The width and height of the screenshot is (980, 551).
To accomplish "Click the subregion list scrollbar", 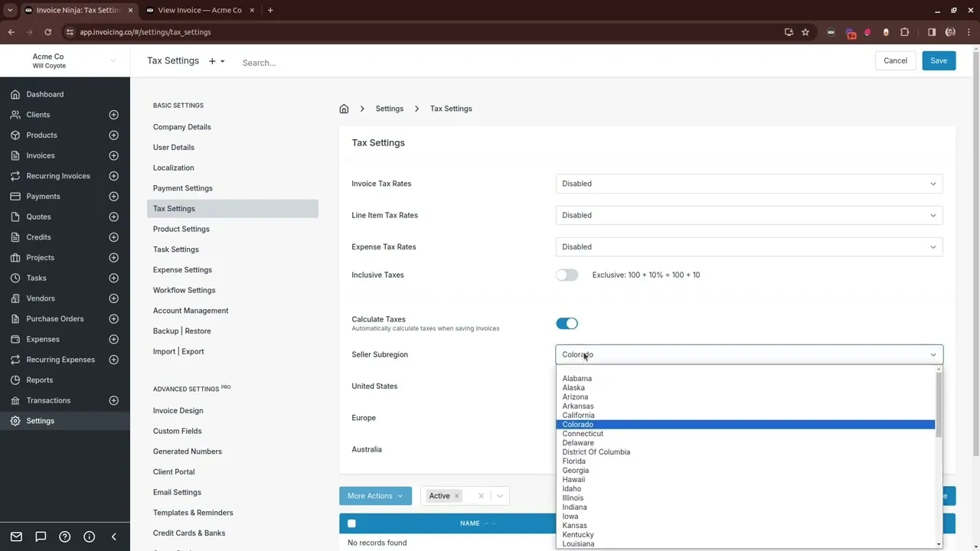I will click(939, 405).
